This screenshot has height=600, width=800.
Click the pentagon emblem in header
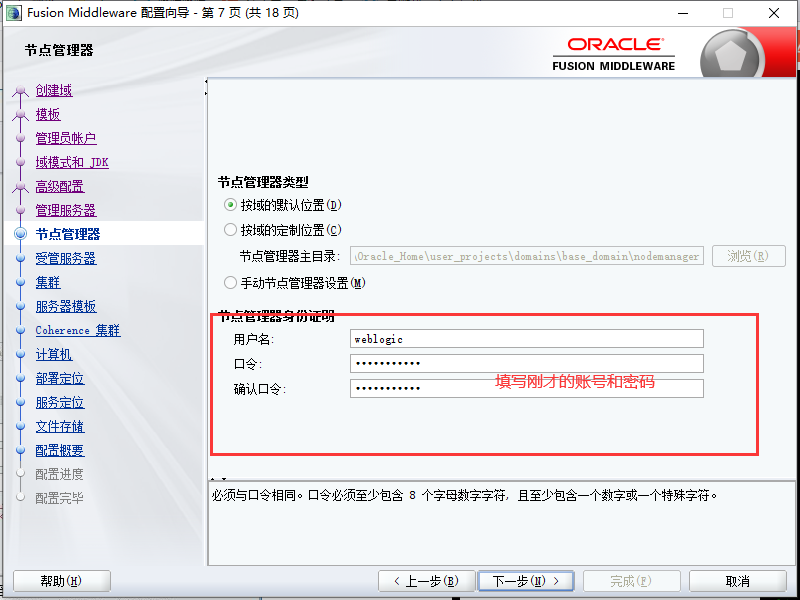[731, 57]
